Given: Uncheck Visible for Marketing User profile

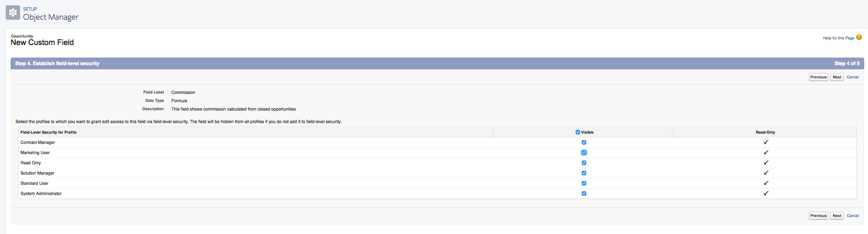Looking at the screenshot, I should [x=584, y=153].
